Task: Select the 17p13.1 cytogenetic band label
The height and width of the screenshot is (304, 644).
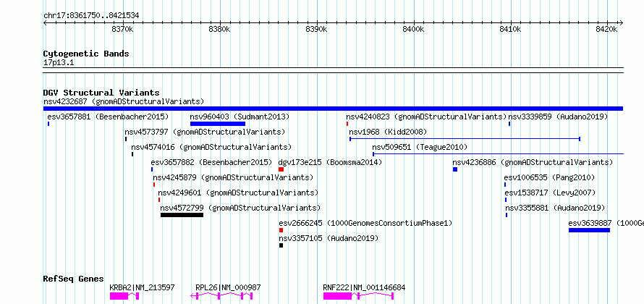Action: coord(59,63)
